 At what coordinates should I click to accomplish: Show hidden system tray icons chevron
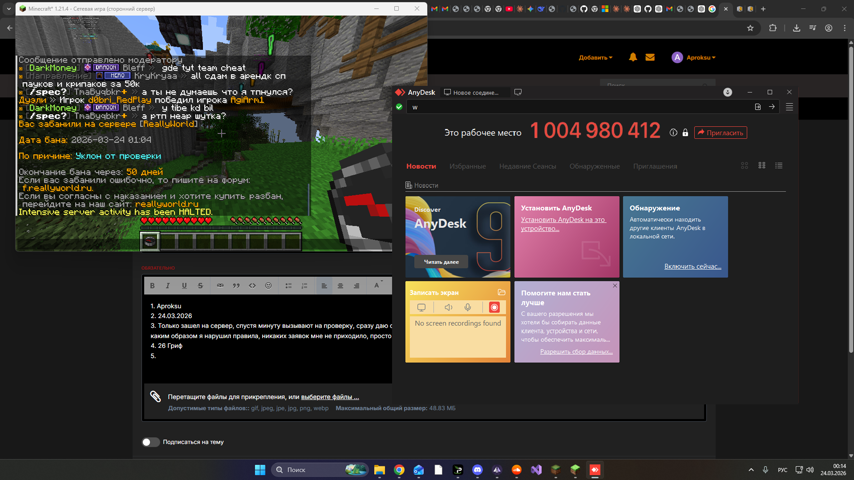[751, 470]
